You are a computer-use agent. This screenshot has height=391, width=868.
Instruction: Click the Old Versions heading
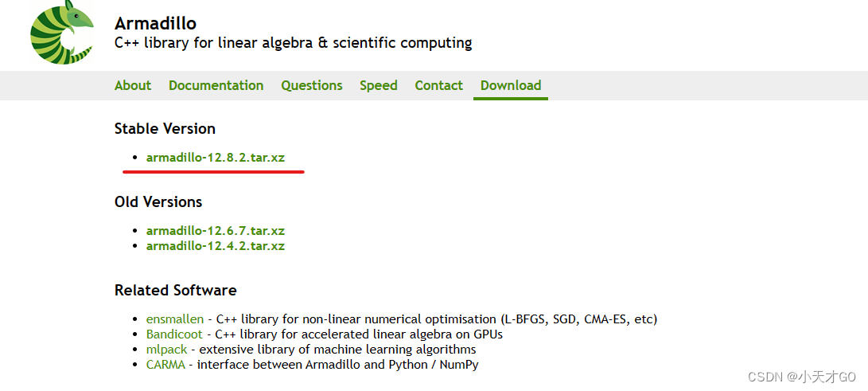pos(158,201)
